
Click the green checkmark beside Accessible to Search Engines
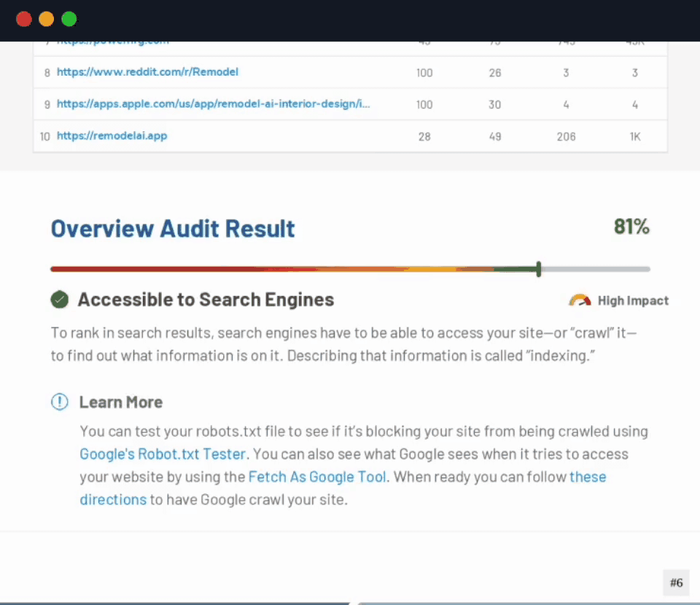click(x=60, y=299)
